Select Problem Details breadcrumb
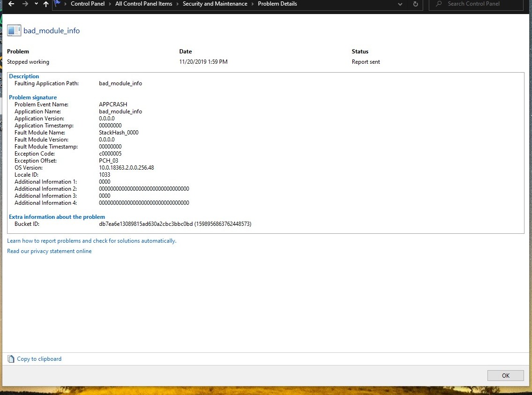532x395 pixels. (x=277, y=4)
